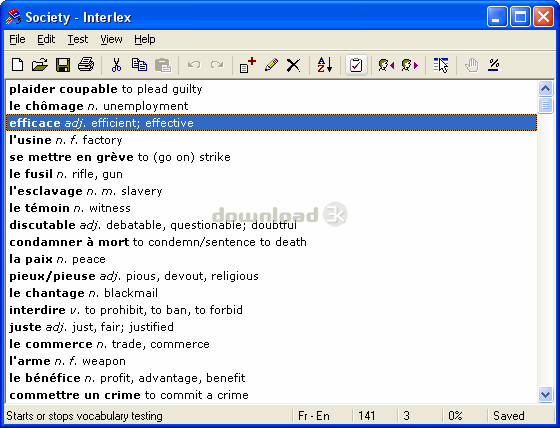
Task: Print the word list
Action: [x=86, y=65]
